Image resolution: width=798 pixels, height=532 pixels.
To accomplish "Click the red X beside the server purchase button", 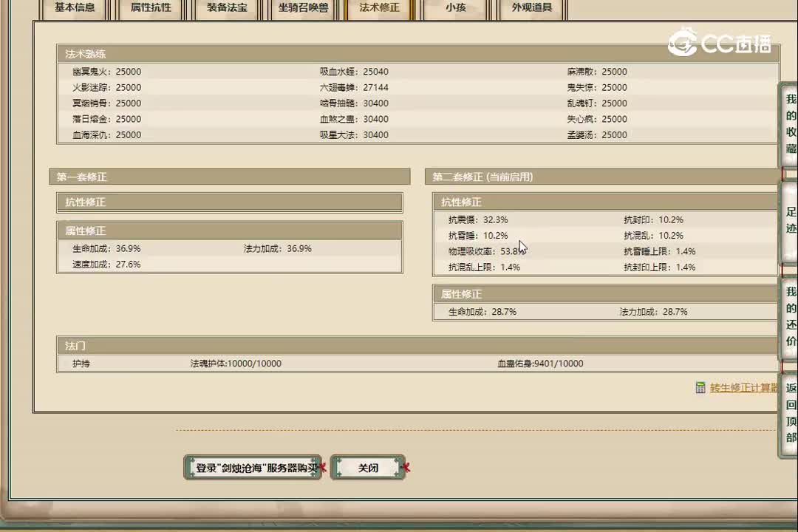I will click(x=323, y=468).
